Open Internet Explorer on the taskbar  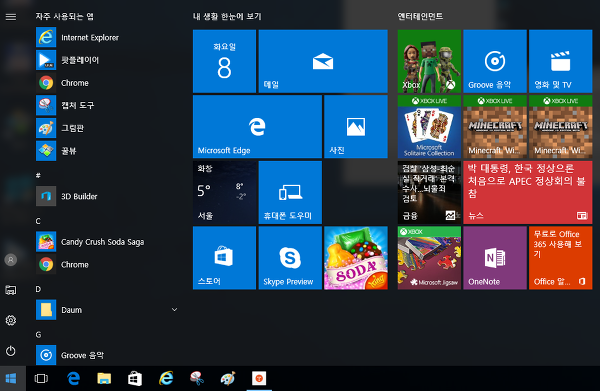(x=166, y=378)
